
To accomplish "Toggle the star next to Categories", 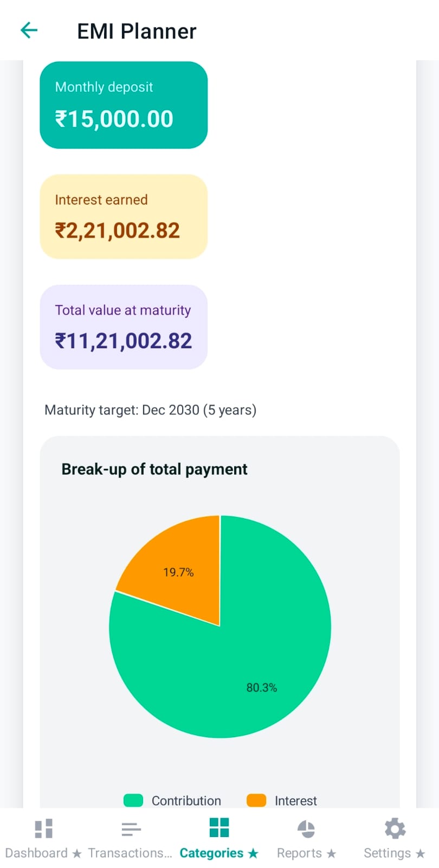I will click(x=253, y=853).
